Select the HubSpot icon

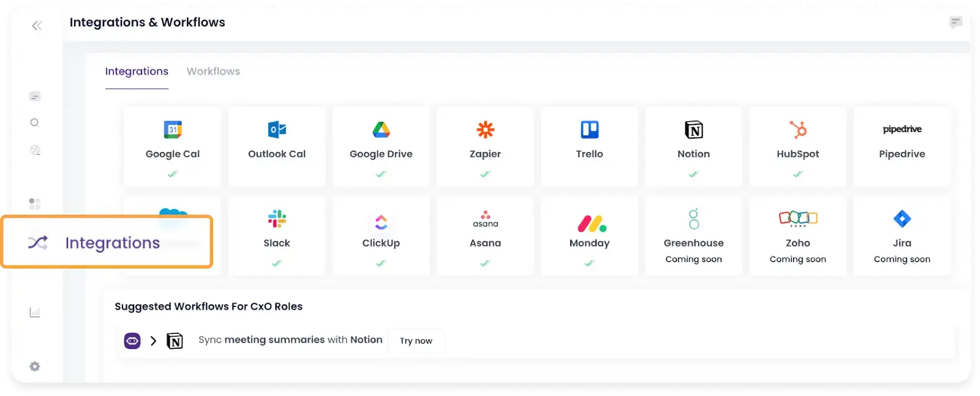(x=797, y=129)
